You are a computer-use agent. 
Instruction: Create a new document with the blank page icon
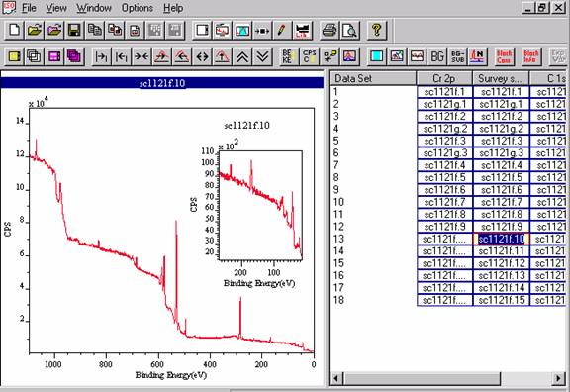(x=14, y=30)
